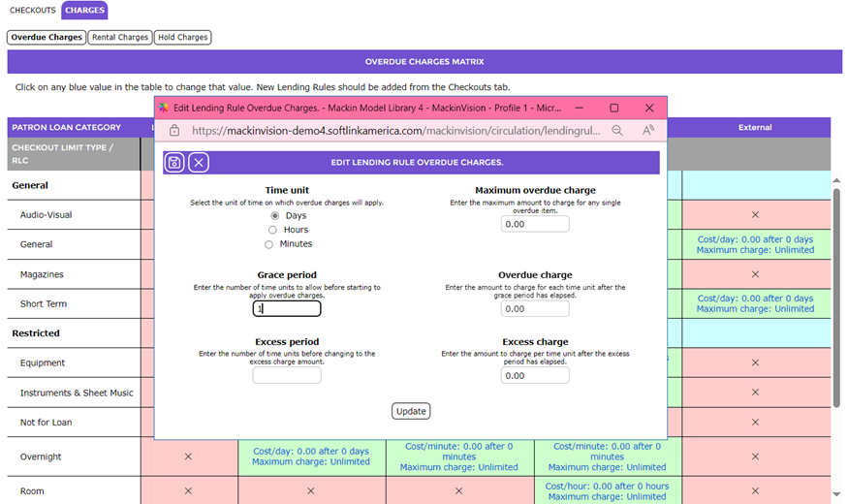
Task: Click the cancel X icon in the dialog header
Action: 199,162
